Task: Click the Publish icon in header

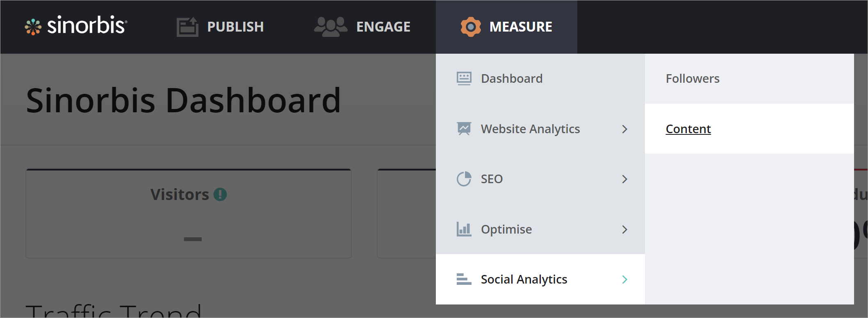Action: tap(187, 27)
